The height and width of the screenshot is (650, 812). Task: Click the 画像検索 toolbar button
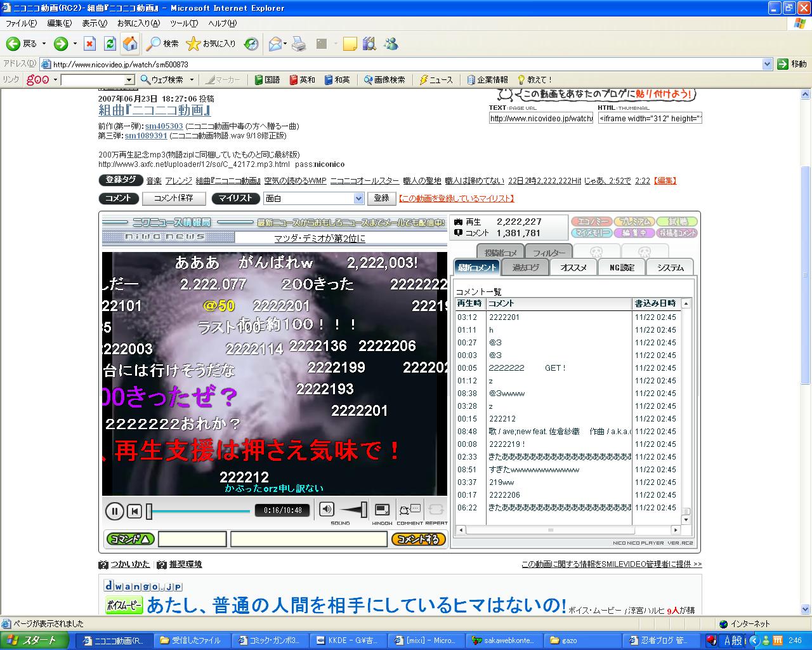[x=384, y=80]
